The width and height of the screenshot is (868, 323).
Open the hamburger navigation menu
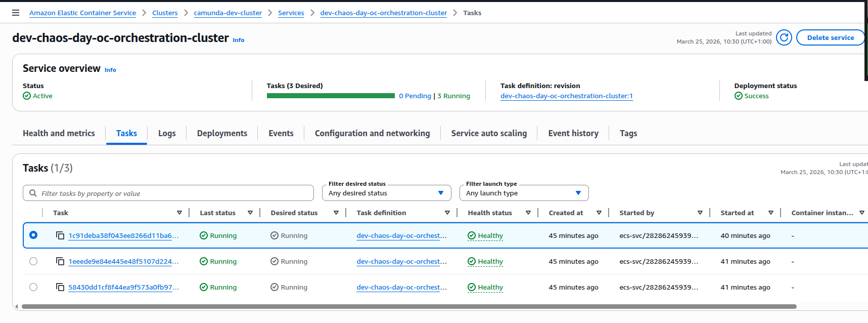16,13
